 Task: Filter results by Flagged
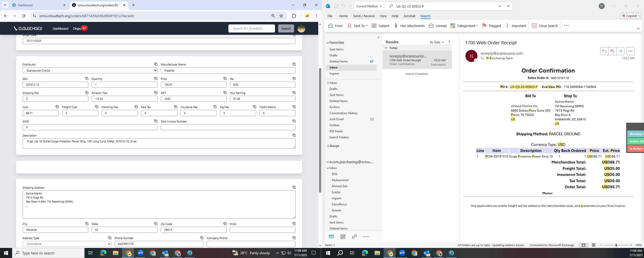point(492,26)
